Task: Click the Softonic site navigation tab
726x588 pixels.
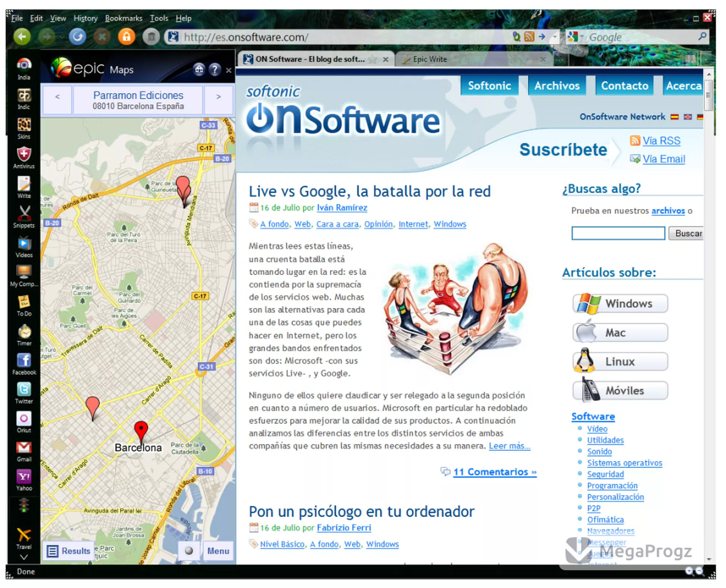Action: click(x=489, y=85)
